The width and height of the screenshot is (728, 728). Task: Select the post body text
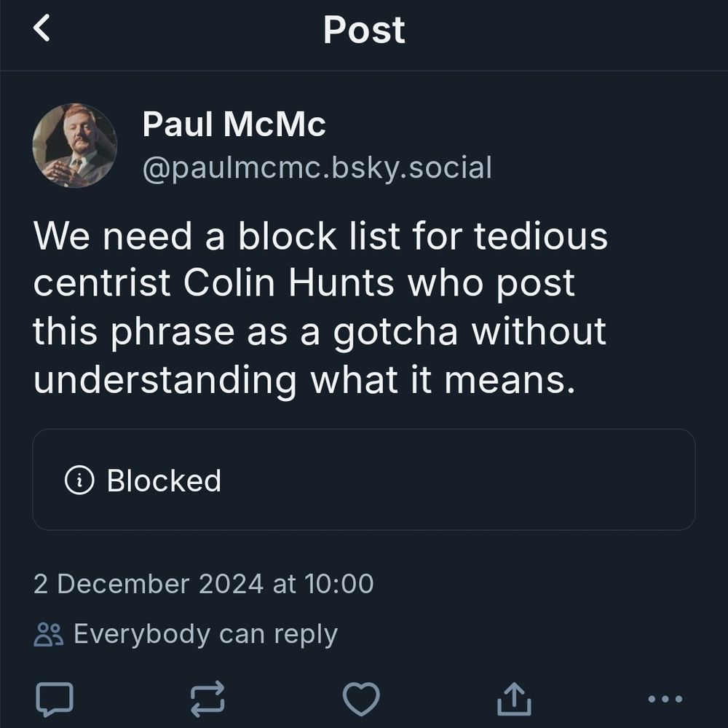click(320, 306)
